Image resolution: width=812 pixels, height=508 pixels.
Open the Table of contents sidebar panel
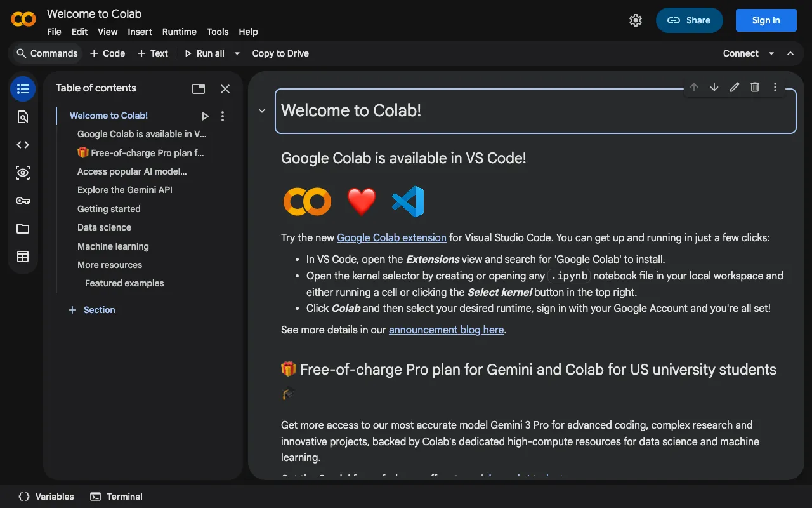pyautogui.click(x=23, y=89)
